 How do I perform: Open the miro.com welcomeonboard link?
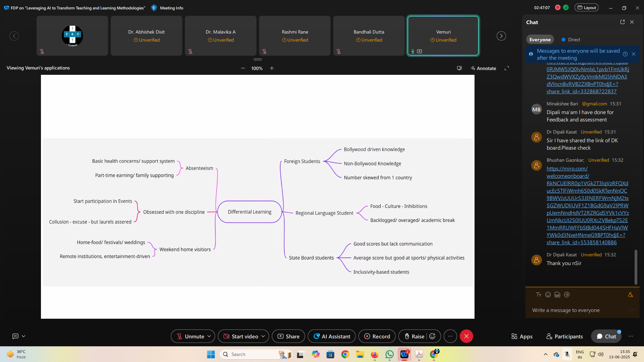pyautogui.click(x=567, y=169)
